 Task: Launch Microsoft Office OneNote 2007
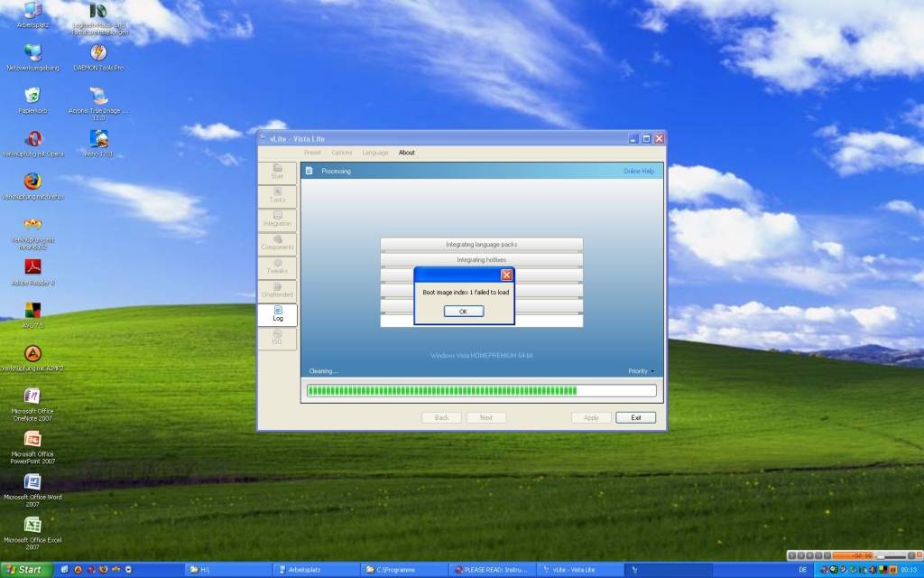pos(32,405)
